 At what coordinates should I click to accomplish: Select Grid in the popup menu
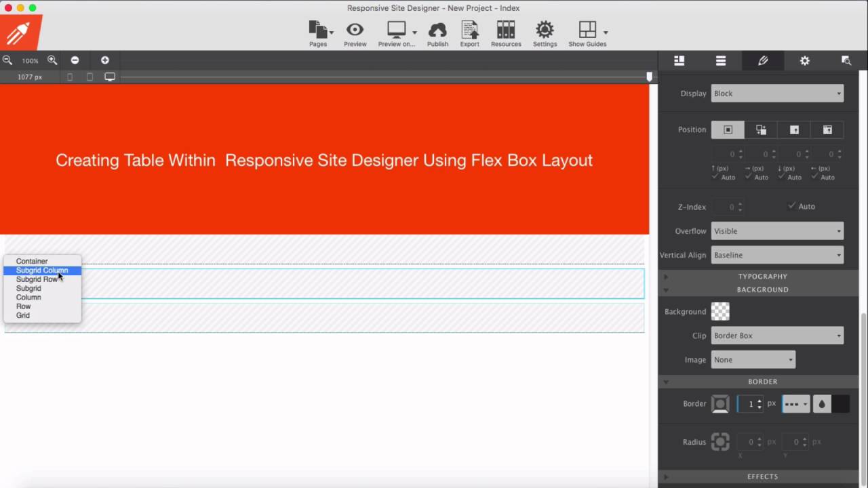[42, 315]
